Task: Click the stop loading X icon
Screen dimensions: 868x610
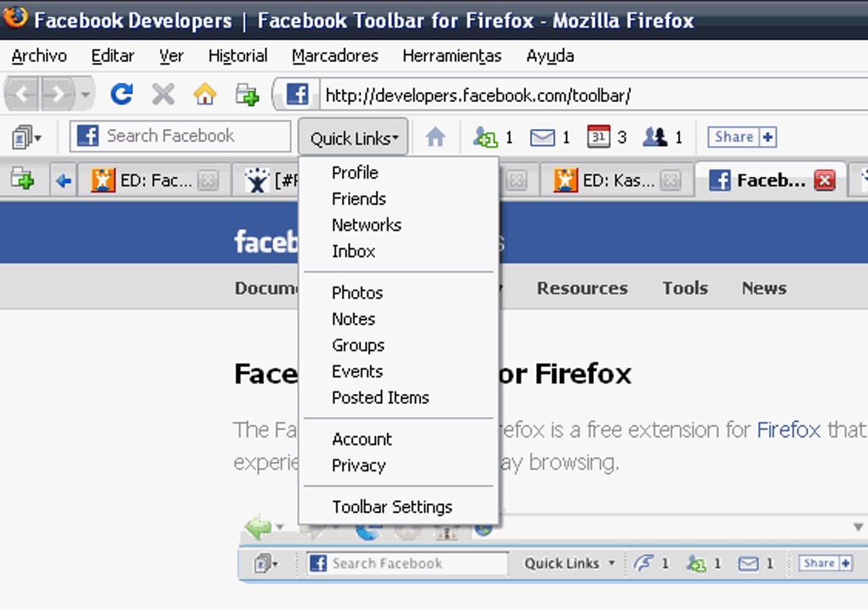Action: coord(163,94)
